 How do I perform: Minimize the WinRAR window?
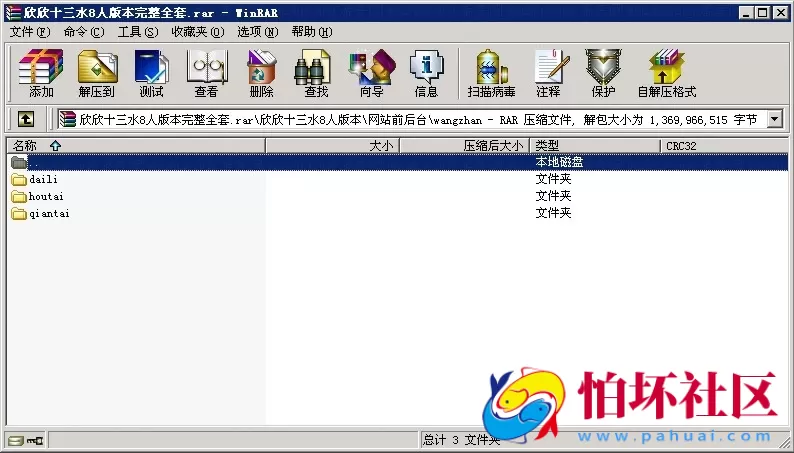746,13
